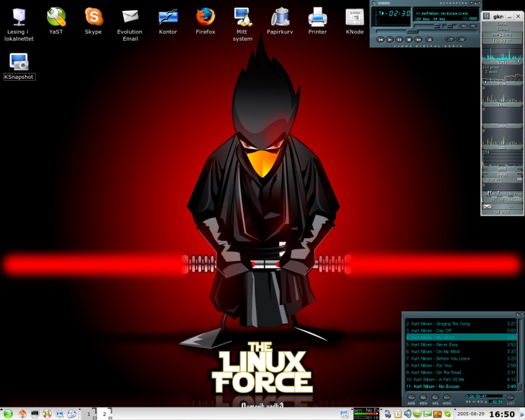Screen dimensions: 525x420
Task: Select the KSnapshot desktop icon
Action: tap(19, 66)
